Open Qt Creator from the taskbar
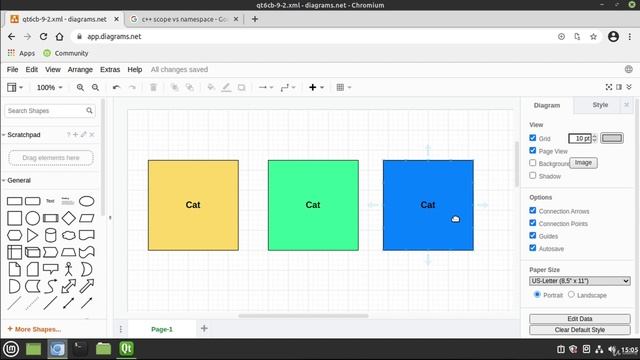Image resolution: width=640 pixels, height=360 pixels. (127, 349)
